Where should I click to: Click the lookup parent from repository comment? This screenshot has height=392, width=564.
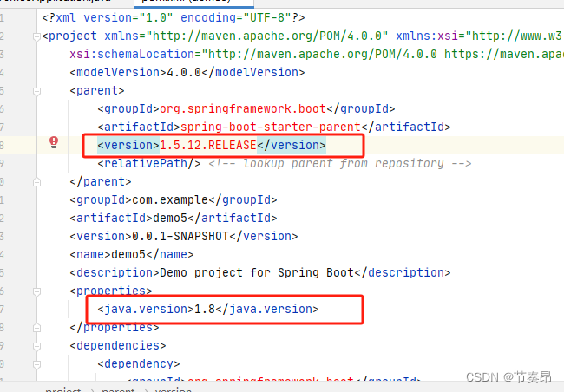[339, 163]
